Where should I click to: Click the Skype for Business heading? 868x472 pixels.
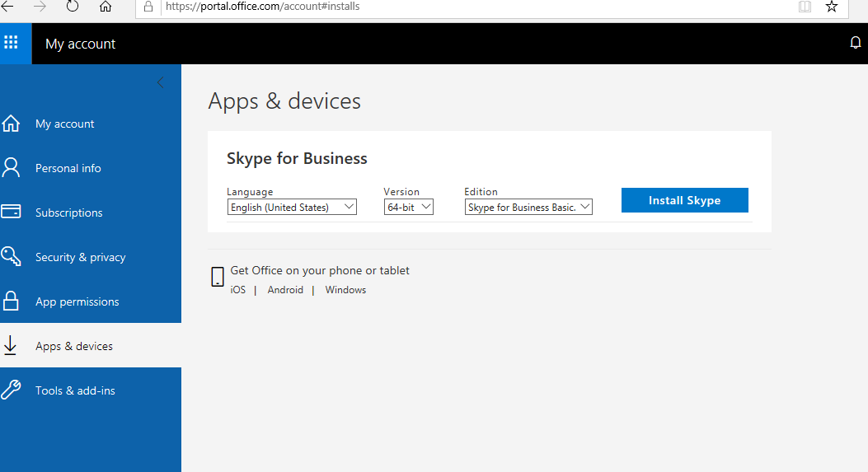click(297, 158)
